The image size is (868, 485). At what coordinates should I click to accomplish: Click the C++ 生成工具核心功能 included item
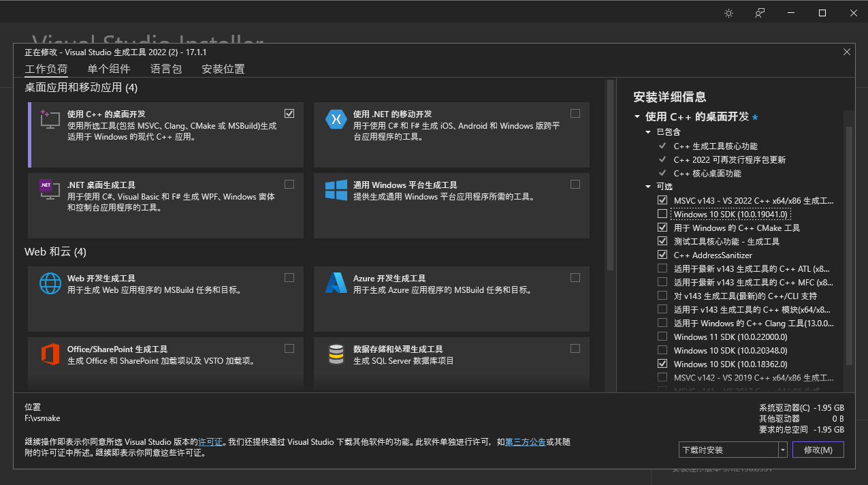coord(716,146)
